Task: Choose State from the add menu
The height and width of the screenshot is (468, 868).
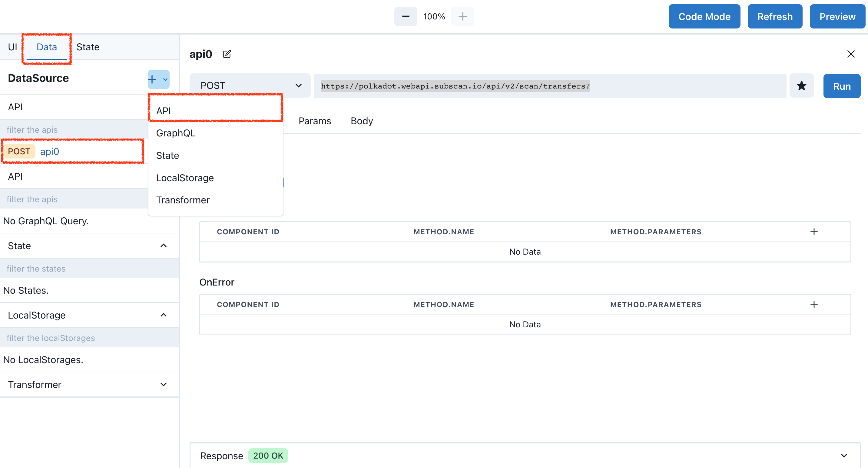Action: click(x=216, y=155)
